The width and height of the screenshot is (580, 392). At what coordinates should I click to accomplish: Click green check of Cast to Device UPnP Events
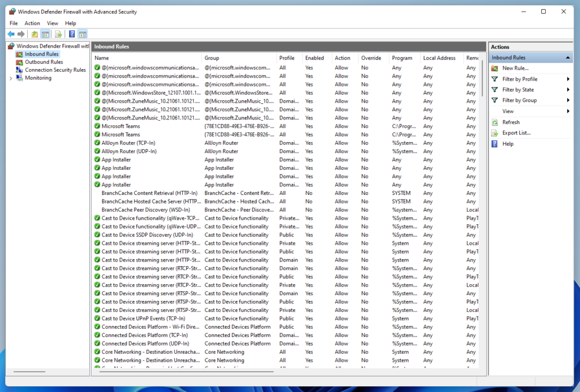pos(97,318)
